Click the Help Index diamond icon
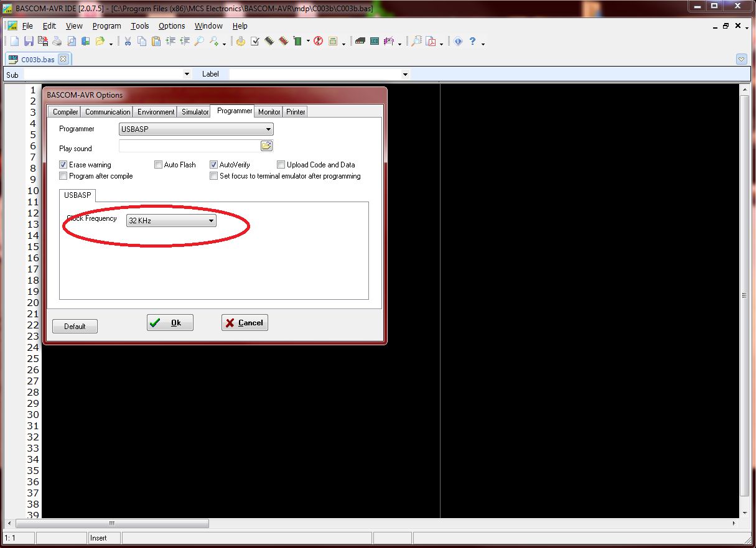The image size is (756, 548). click(x=458, y=41)
